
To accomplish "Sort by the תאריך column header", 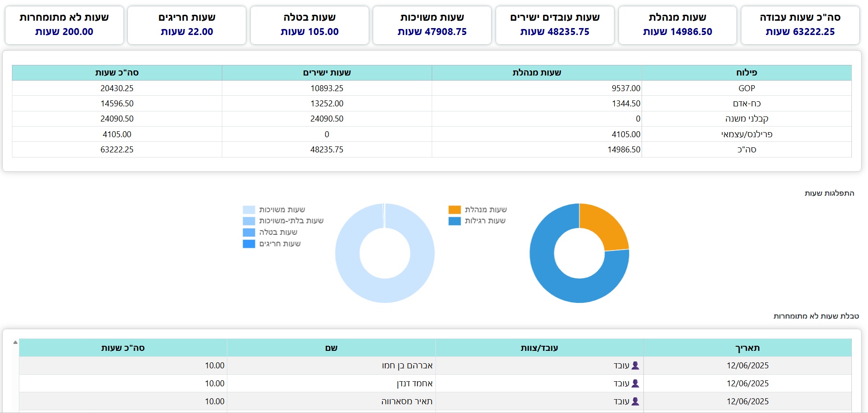I will click(x=747, y=348).
